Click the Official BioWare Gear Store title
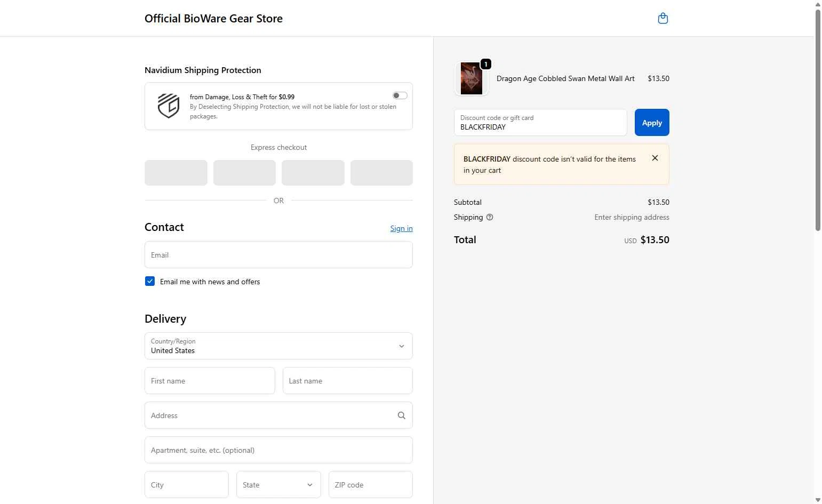 [213, 19]
